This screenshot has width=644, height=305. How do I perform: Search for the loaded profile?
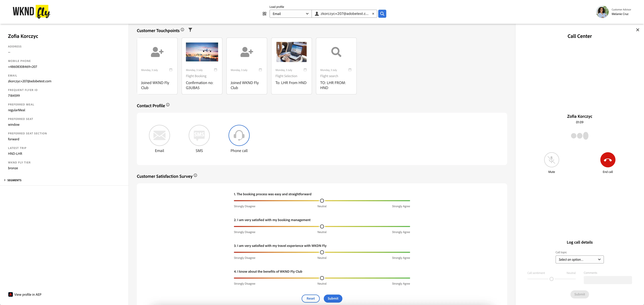pyautogui.click(x=382, y=14)
